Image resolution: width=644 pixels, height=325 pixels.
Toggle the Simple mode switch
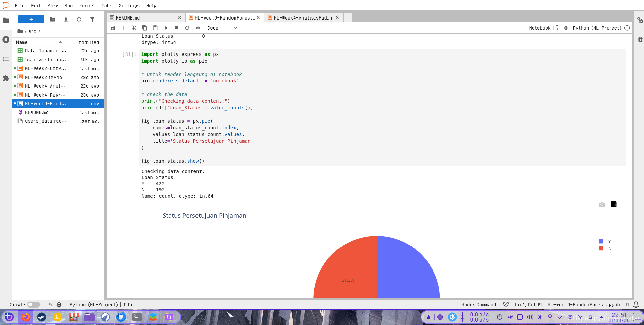pyautogui.click(x=33, y=305)
